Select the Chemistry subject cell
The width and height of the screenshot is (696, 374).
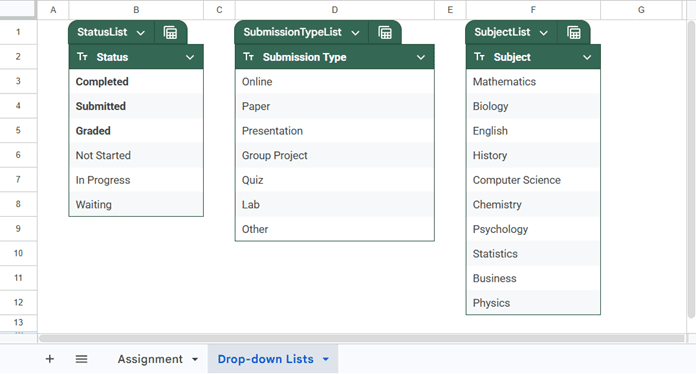tap(533, 205)
